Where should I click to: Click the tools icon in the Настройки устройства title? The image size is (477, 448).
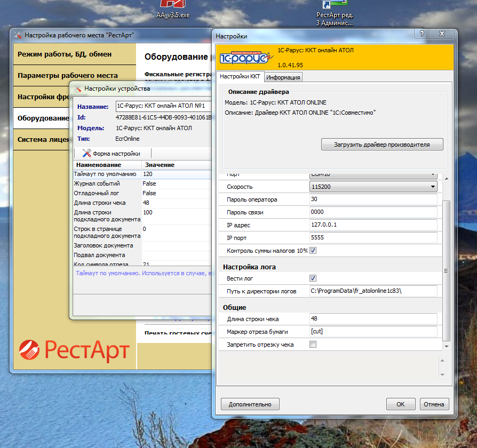click(77, 89)
